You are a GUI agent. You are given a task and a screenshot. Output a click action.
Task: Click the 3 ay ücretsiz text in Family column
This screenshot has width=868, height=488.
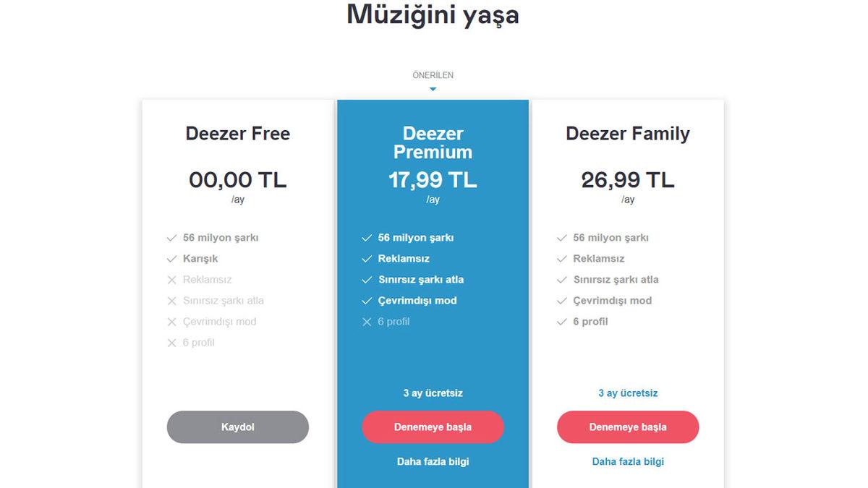pyautogui.click(x=628, y=393)
